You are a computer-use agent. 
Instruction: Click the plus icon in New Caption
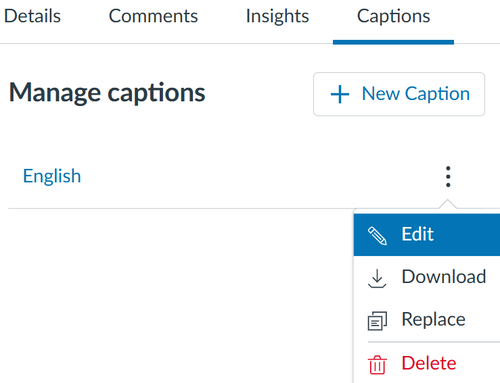coord(340,94)
